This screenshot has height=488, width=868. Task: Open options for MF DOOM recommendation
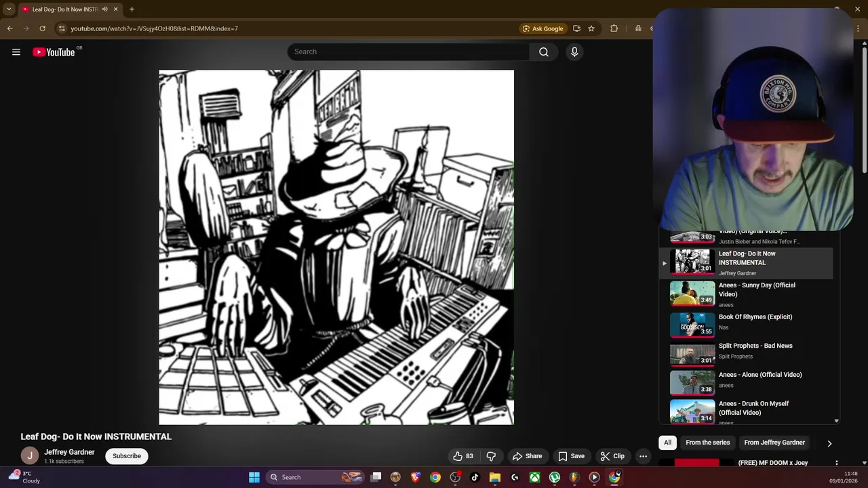(836, 464)
